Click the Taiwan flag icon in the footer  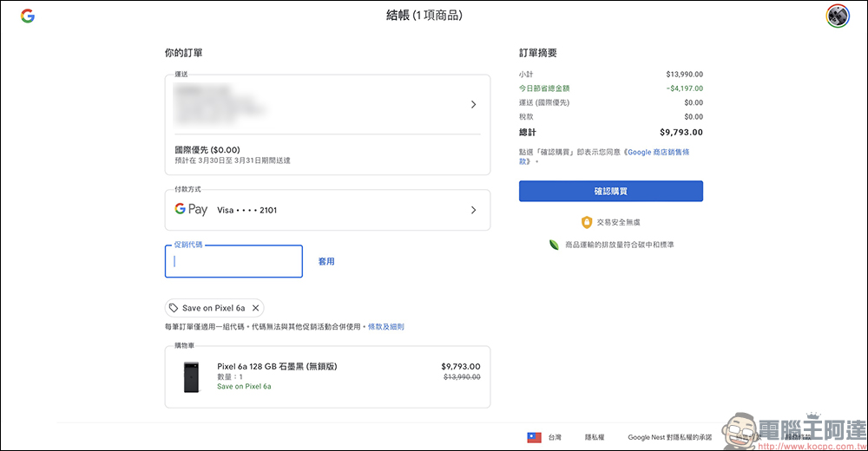pos(535,437)
